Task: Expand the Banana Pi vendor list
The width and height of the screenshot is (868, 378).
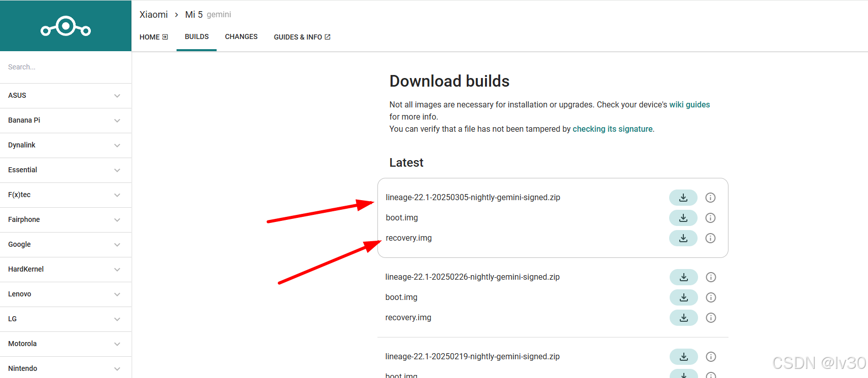Action: click(x=66, y=121)
